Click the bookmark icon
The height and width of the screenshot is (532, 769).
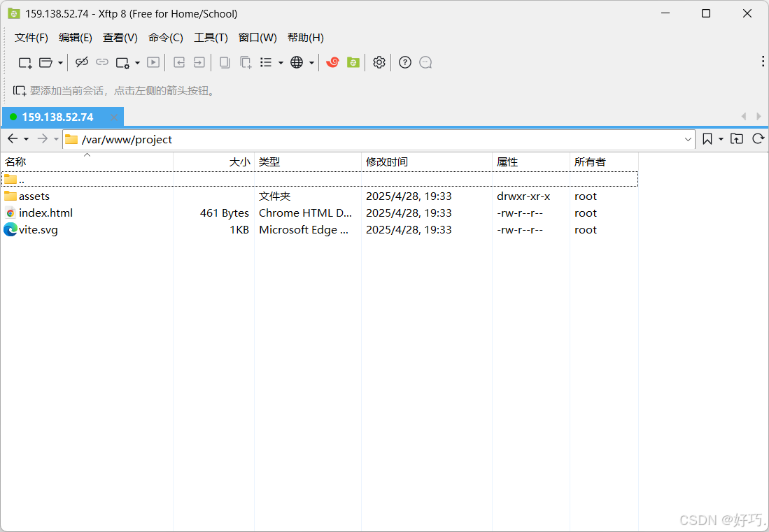(707, 139)
